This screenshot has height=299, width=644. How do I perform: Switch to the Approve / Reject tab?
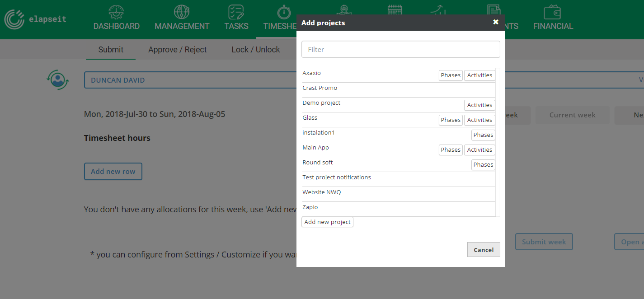[177, 49]
